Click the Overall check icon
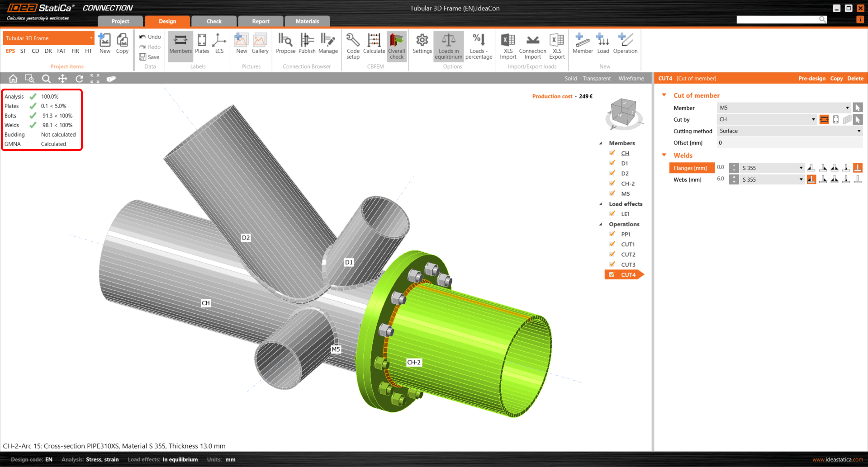The width and height of the screenshot is (868, 467). coord(397,45)
